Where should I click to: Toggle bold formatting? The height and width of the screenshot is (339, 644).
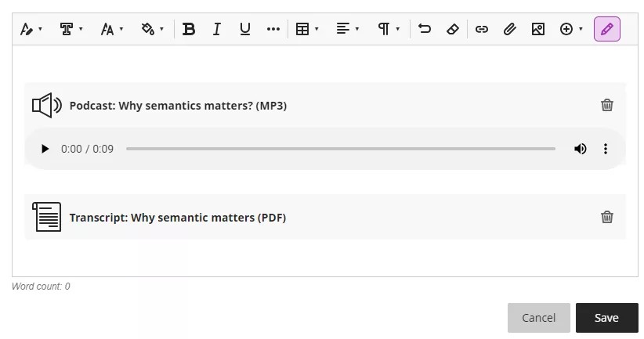(189, 29)
